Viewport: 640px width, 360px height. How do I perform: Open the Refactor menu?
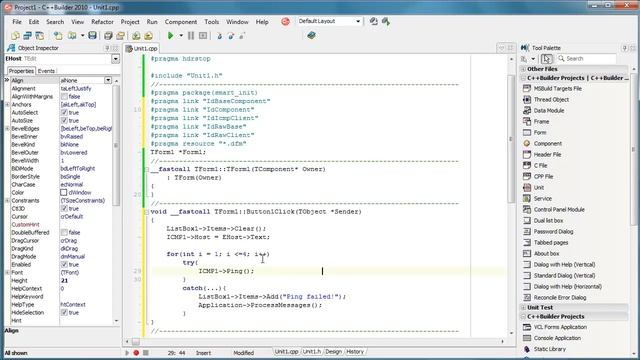(102, 22)
